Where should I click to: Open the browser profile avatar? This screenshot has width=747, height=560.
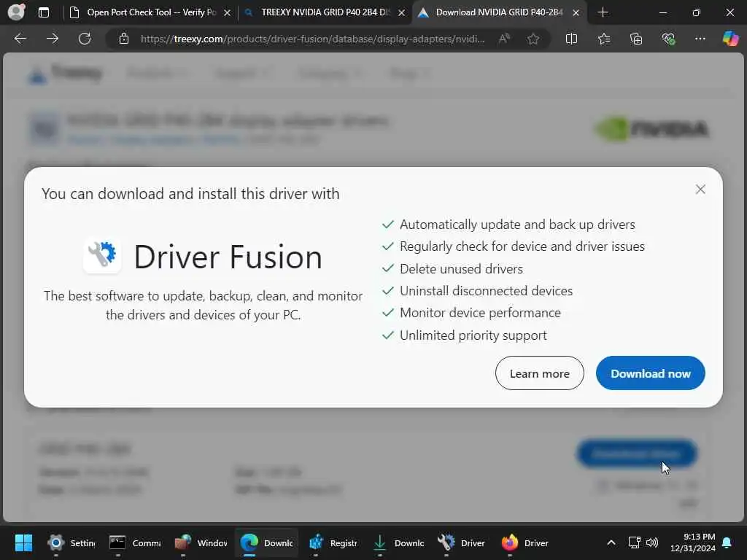pos(17,12)
